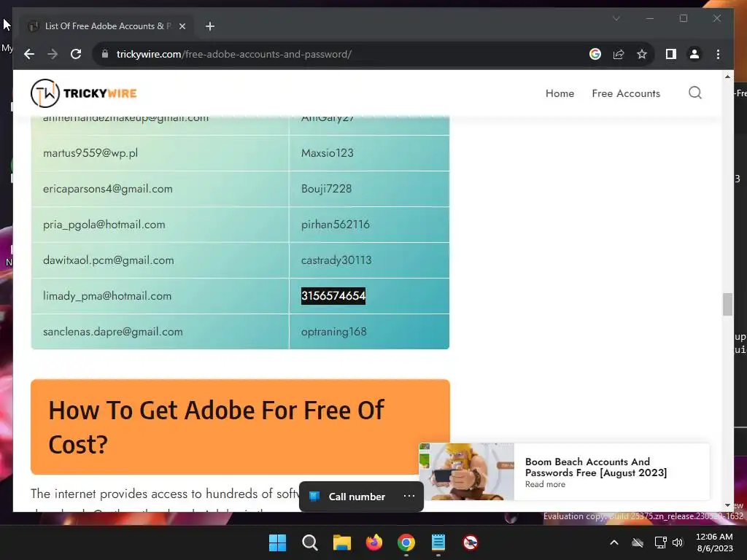Open the Google icon in address bar
The image size is (747, 560).
coord(595,54)
